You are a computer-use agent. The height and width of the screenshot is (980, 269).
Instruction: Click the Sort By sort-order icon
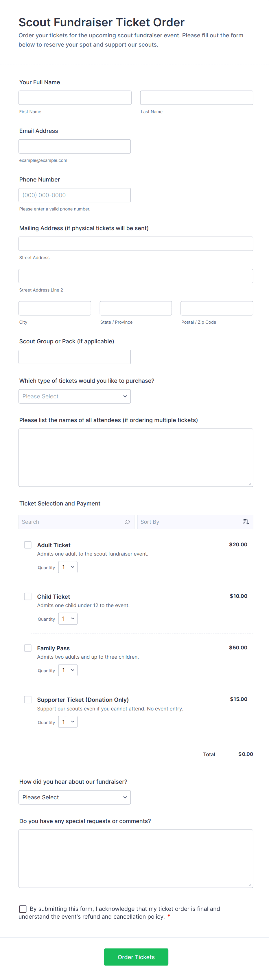(246, 522)
